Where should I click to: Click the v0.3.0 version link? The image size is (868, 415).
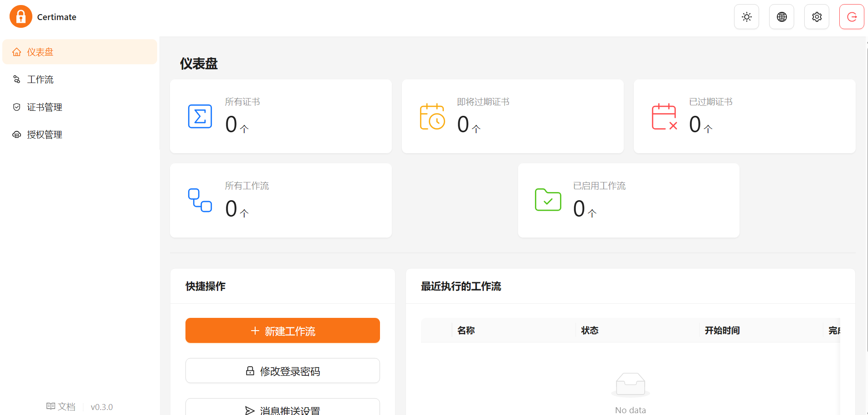pyautogui.click(x=102, y=407)
